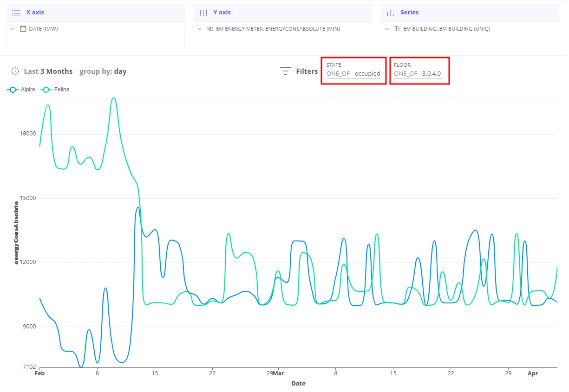The width and height of the screenshot is (569, 392).
Task: Click the Y axis header label
Action: [222, 13]
